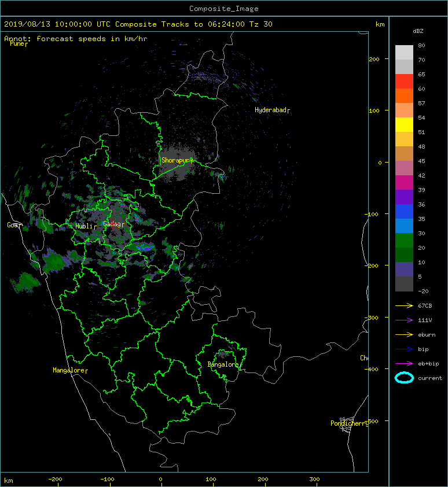This screenshot has width=448, height=487.
Task: Click the dark orange 57–60 dBZ swatch
Action: (x=404, y=95)
